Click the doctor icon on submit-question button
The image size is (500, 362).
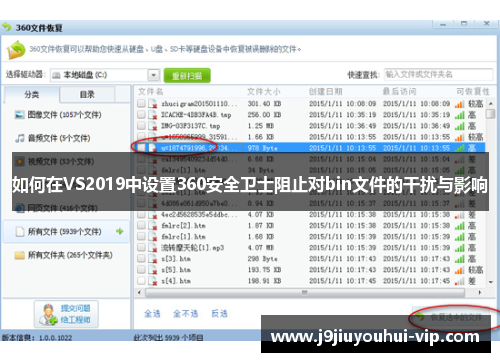coord(48,314)
